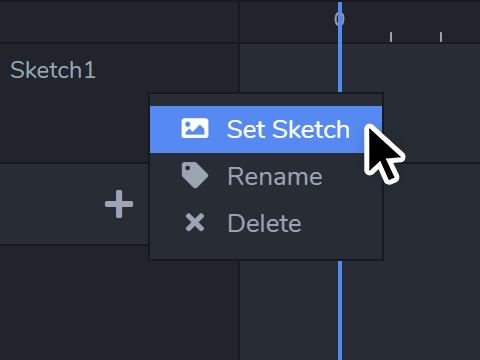Click the playhead line below the context menu
The height and width of the screenshot is (360, 480).
(x=340, y=310)
